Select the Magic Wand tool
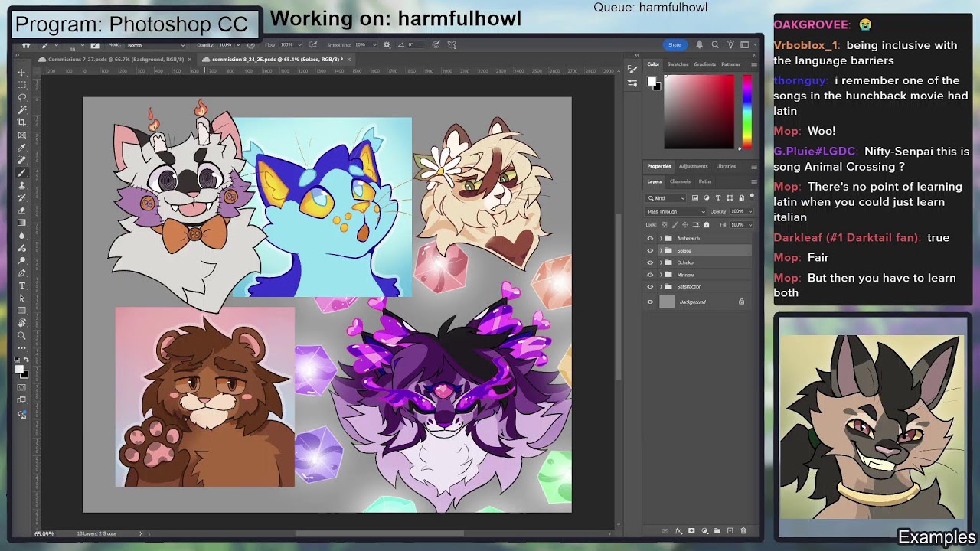This screenshot has height=551, width=980. point(21,109)
